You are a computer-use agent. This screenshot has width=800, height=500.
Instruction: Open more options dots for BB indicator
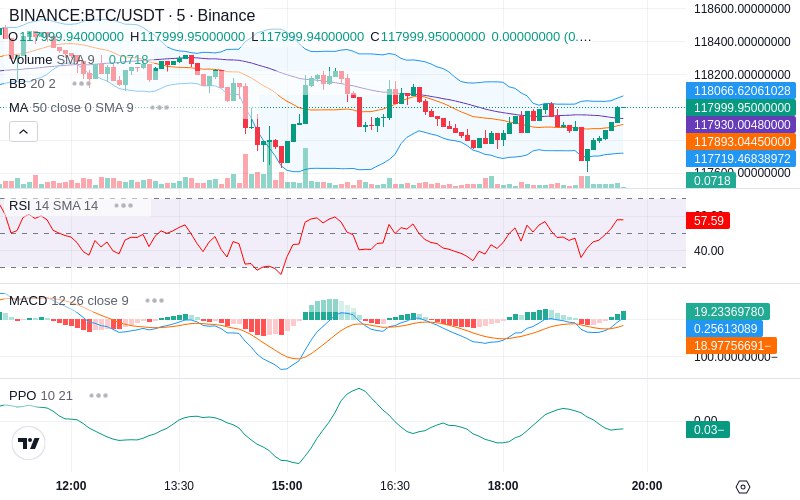click(82, 83)
